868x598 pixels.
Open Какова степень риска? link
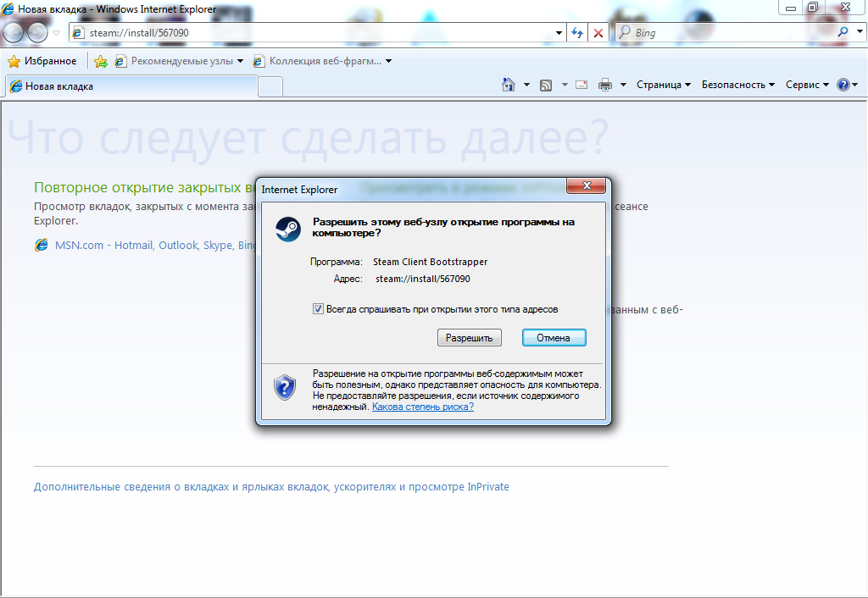pyautogui.click(x=423, y=407)
